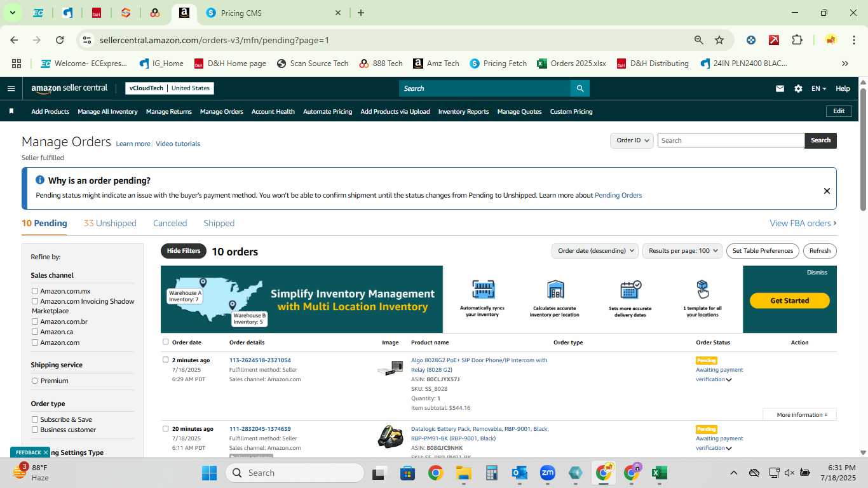Open the Order date (descending) sort dropdown
Viewport: 868px width, 488px height.
coord(595,251)
